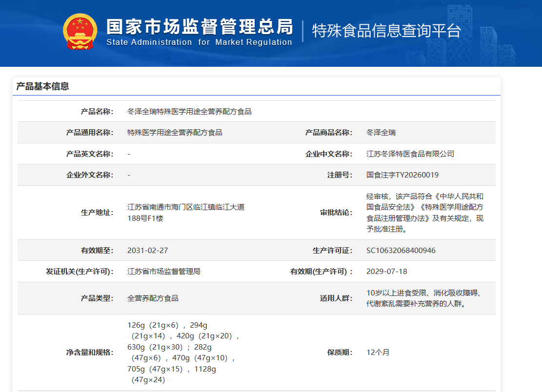Click the validity date 2031-02-27
542x392 pixels.
[147, 251]
